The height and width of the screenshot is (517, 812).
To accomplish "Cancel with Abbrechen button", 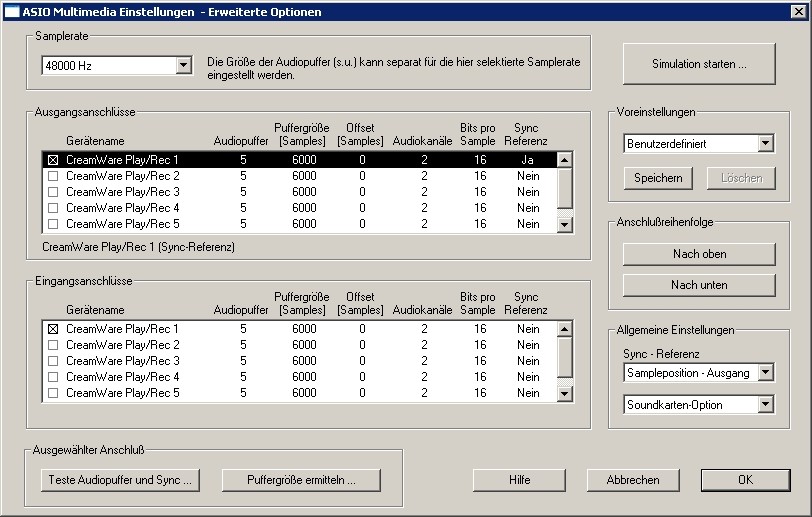I will (x=633, y=480).
